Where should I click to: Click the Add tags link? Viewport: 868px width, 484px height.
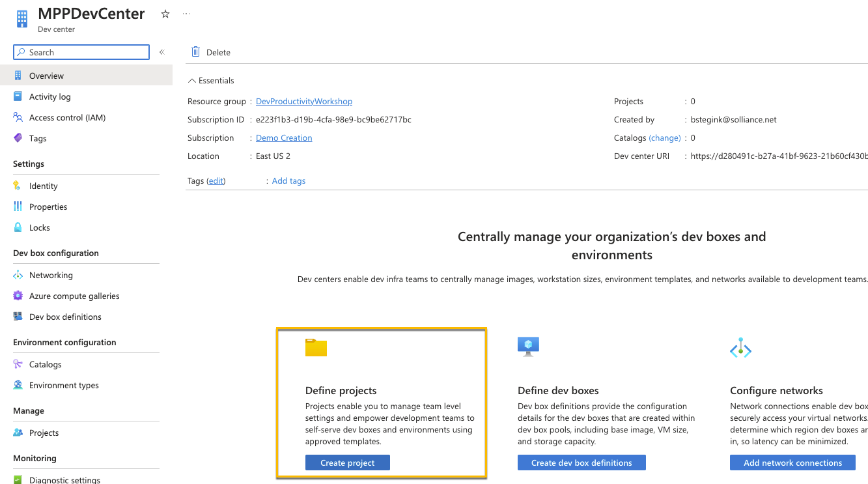288,181
